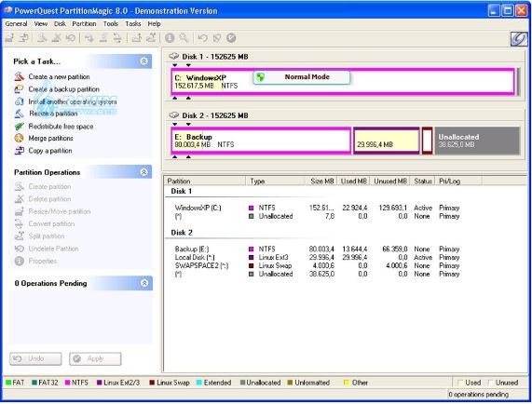Select the WindowsXP (C:) row in list
The width and height of the screenshot is (532, 404).
pyautogui.click(x=317, y=208)
